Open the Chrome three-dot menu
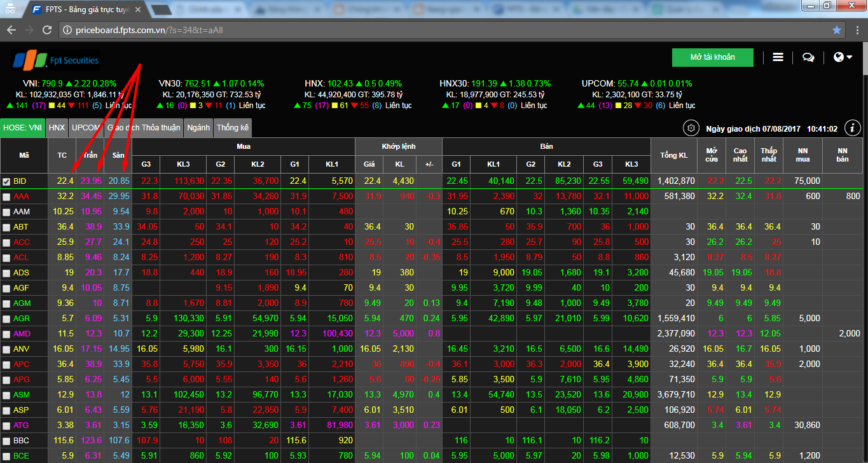Image resolution: width=868 pixels, height=463 pixels. (856, 30)
